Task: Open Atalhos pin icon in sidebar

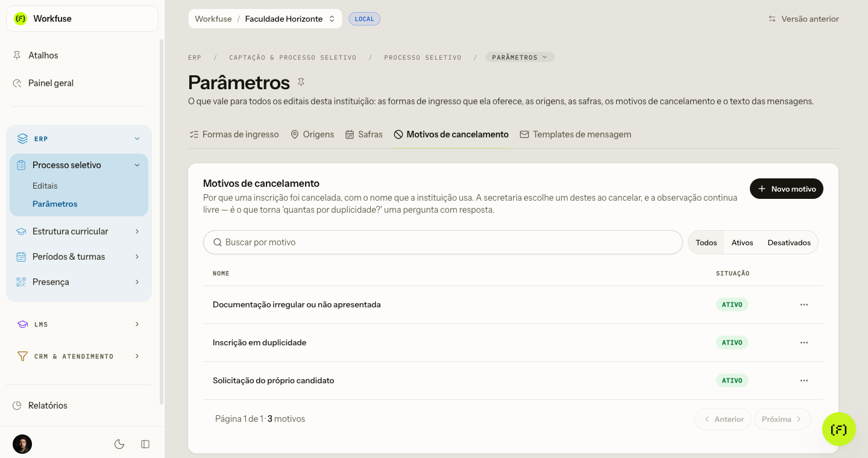Action: (x=17, y=55)
